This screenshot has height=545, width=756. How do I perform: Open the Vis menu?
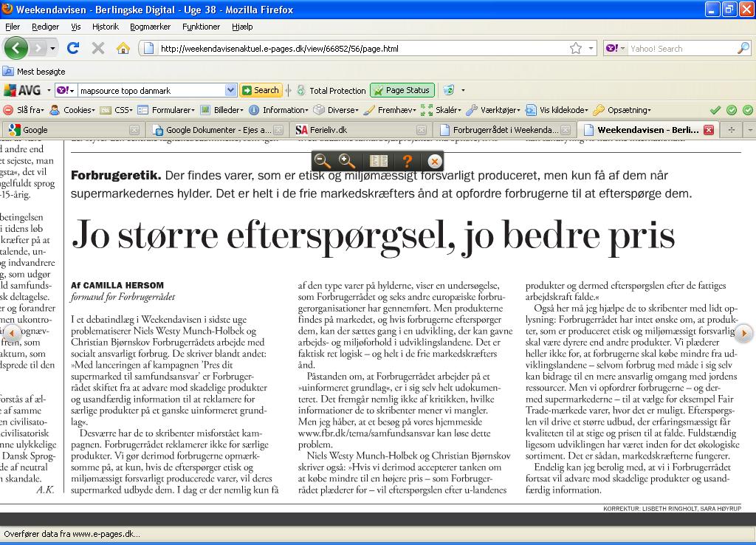point(76,27)
